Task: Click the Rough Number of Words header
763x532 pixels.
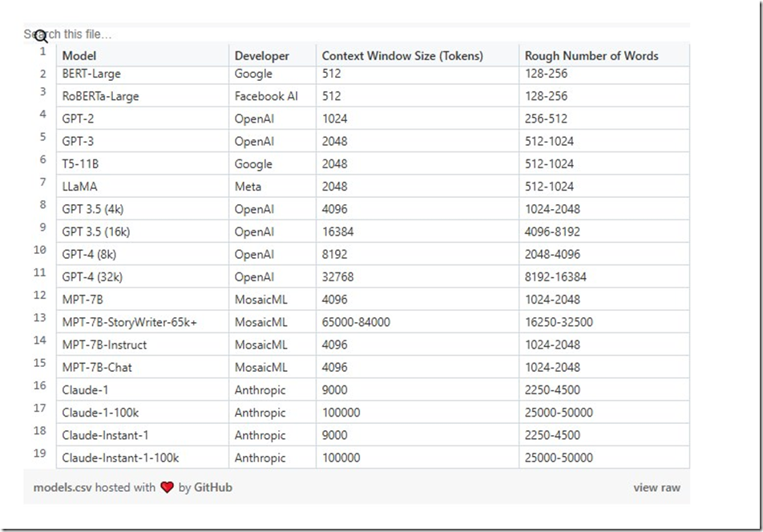Action: 591,55
